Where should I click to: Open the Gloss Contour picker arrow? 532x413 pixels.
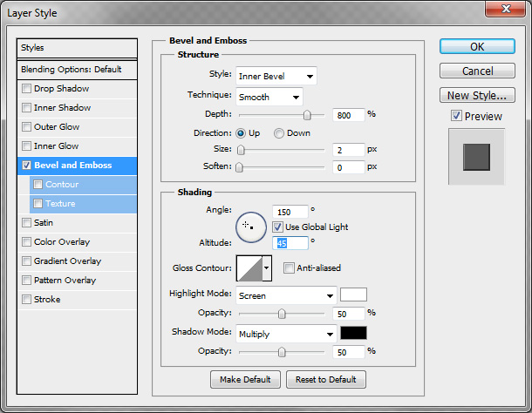[267, 269]
